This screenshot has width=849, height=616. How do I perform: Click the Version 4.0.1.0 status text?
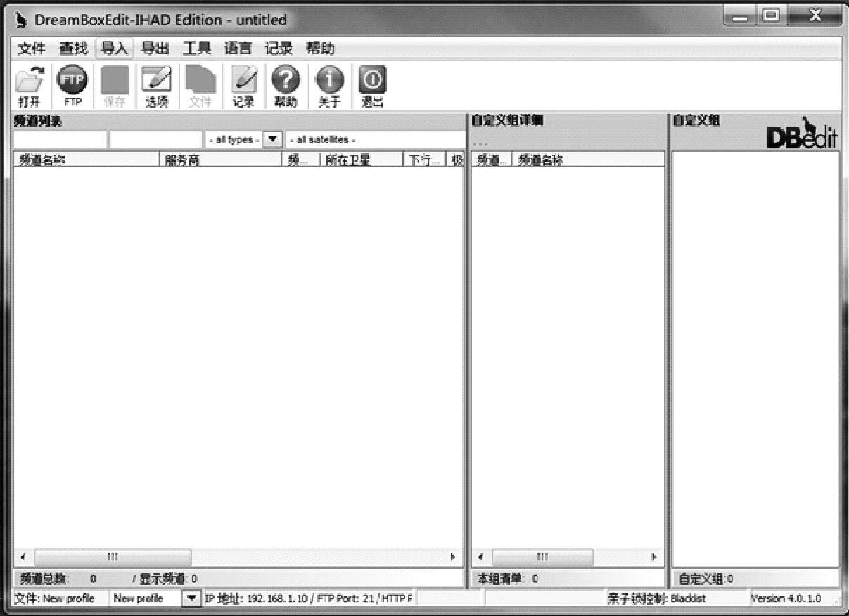(786, 598)
